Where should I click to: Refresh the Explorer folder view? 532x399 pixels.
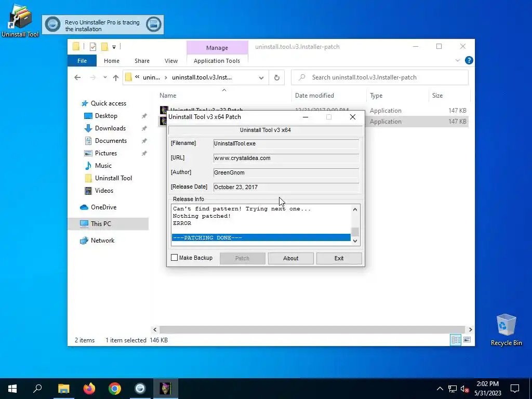click(x=277, y=78)
